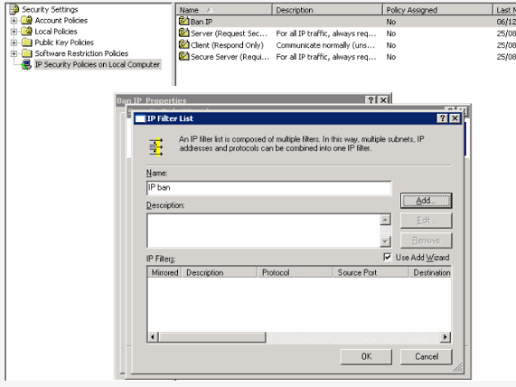516x387 pixels.
Task: Click the Secure Server policy icon
Action: (x=184, y=56)
